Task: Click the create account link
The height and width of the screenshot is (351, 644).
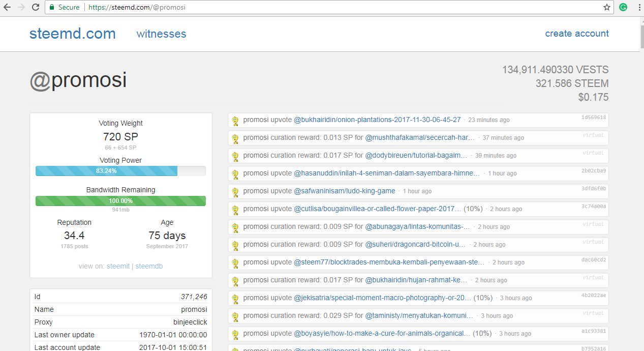Action: pyautogui.click(x=577, y=34)
